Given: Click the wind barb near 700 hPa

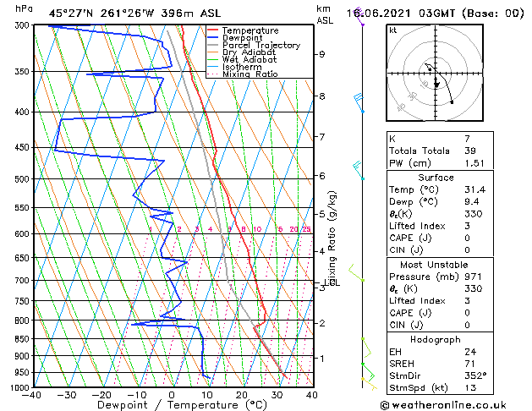Looking at the screenshot, I should (357, 273).
